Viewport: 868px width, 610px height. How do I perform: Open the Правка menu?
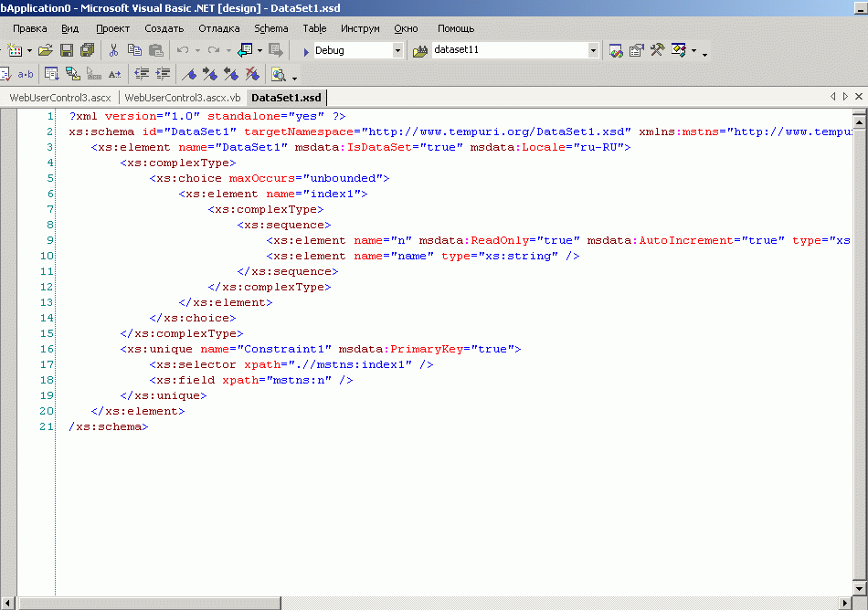(x=30, y=28)
